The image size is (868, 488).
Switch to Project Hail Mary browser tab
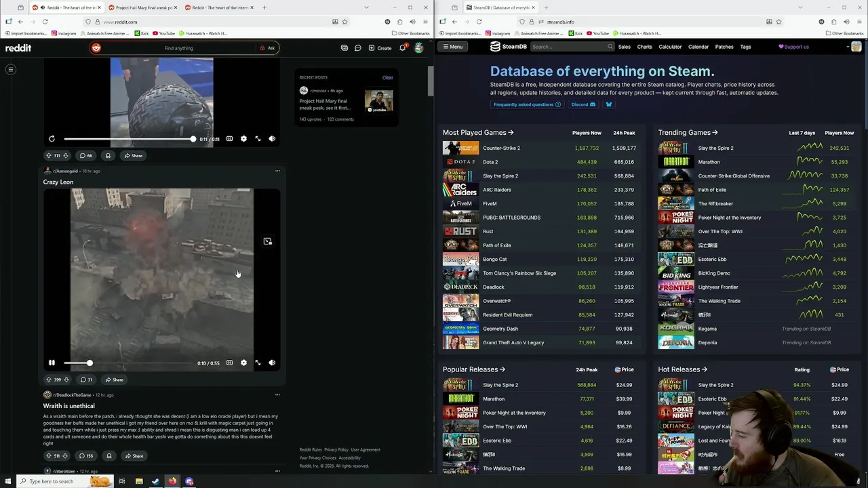click(141, 7)
